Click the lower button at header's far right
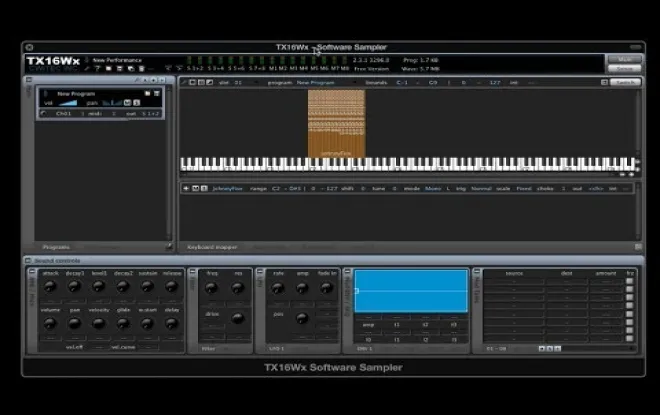This screenshot has width=660, height=415. click(x=625, y=69)
